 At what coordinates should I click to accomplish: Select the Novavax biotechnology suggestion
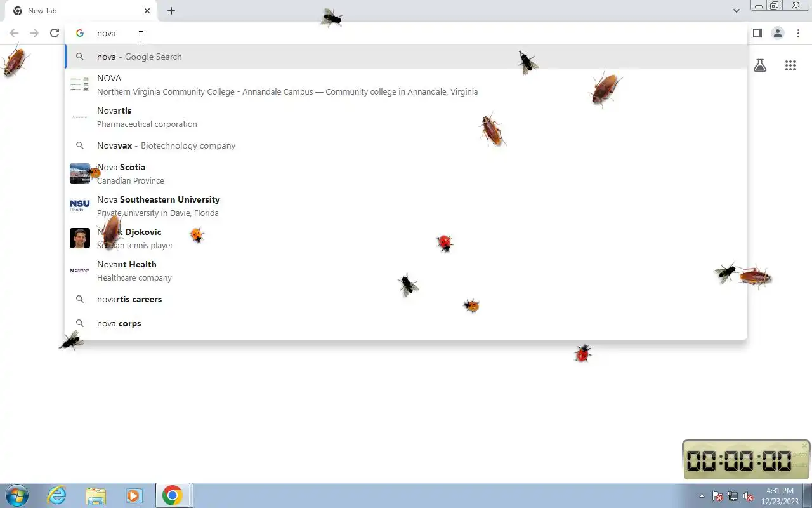[x=406, y=145]
